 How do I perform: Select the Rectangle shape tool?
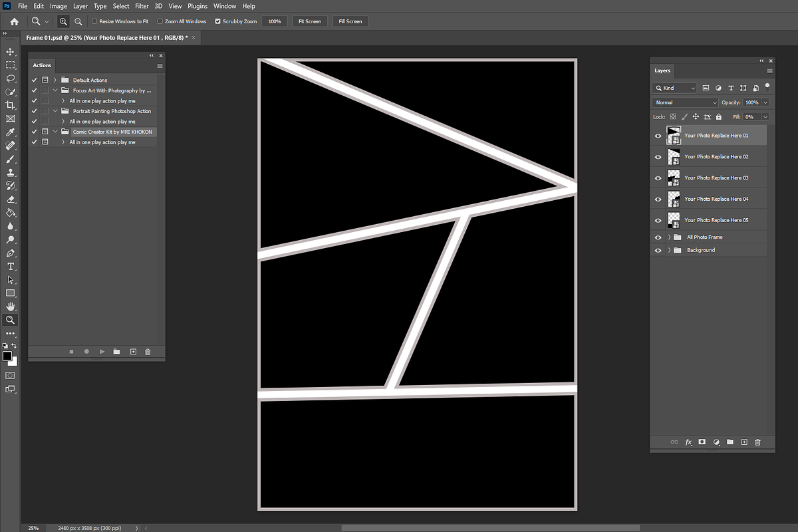coord(10,293)
